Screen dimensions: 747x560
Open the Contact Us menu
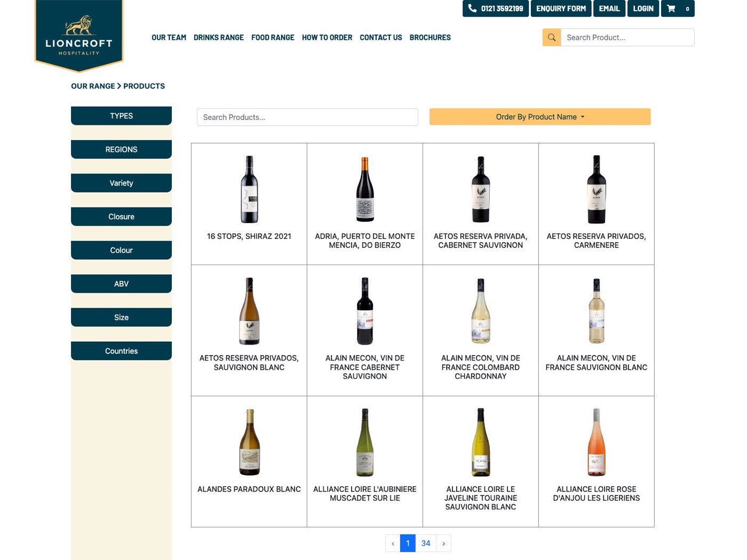click(x=381, y=37)
